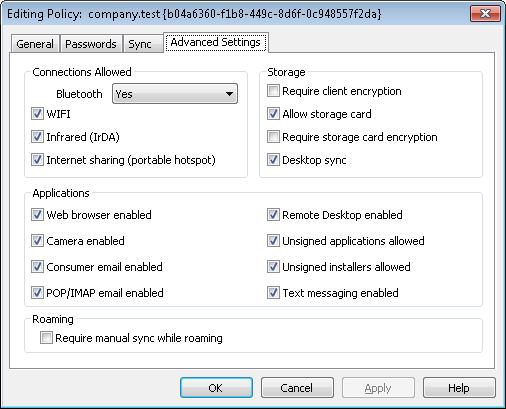Viewport: 506px width, 409px height.
Task: Open the Bluetooth dropdown
Action: 175,94
